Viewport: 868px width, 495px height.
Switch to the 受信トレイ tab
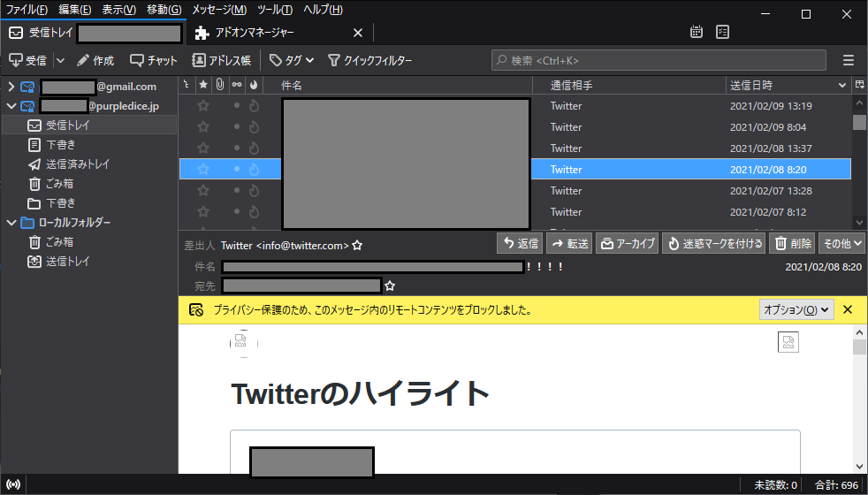(x=93, y=33)
